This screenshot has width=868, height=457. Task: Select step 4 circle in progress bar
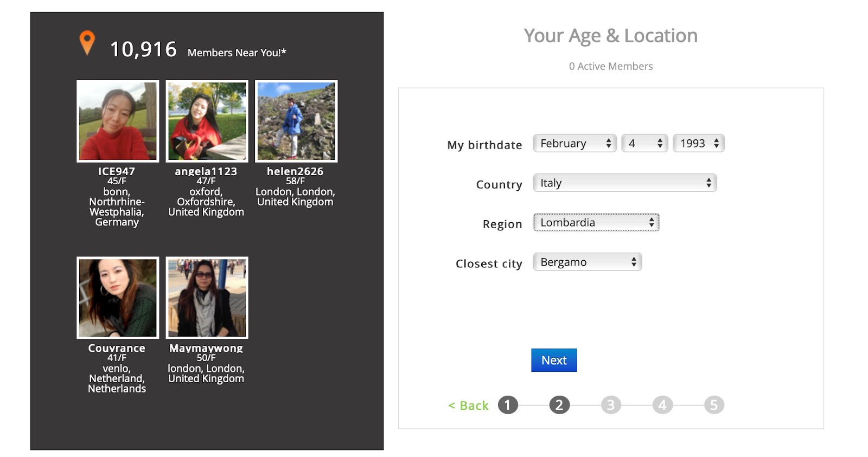662,405
